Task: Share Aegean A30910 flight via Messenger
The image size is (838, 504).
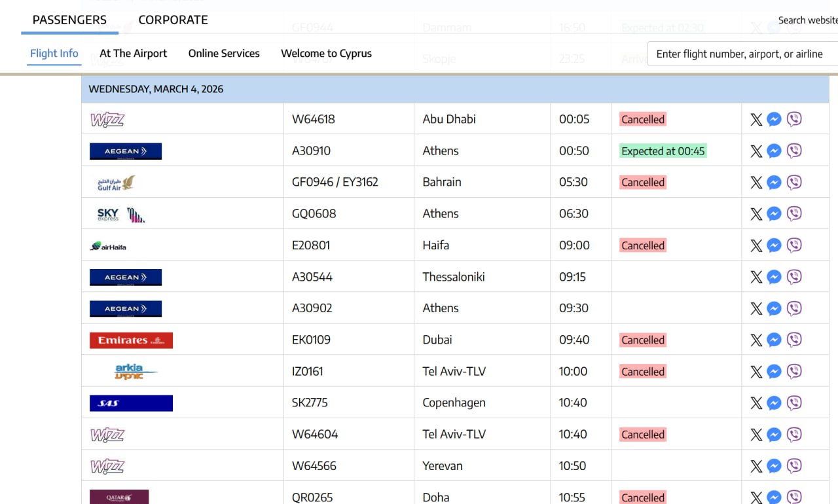Action: pyautogui.click(x=774, y=151)
